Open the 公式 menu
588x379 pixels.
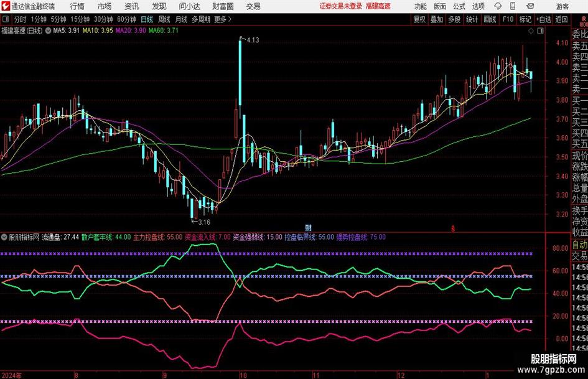(x=459, y=6)
